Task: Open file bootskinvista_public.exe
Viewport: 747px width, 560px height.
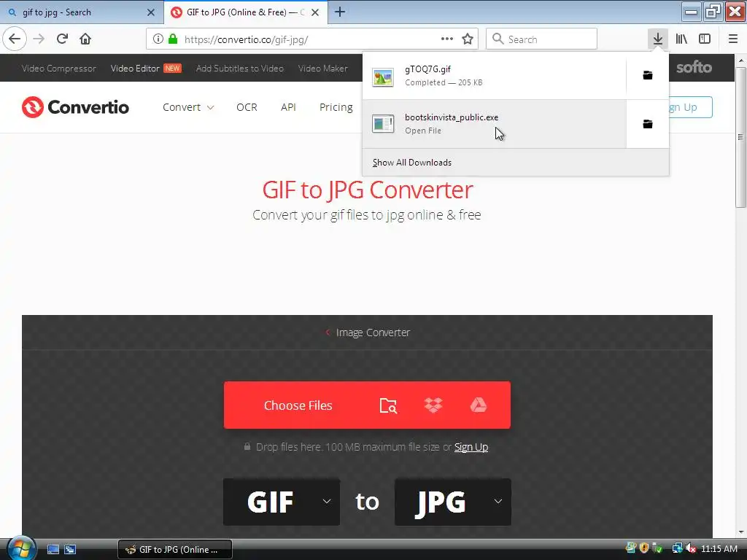Action: click(494, 124)
